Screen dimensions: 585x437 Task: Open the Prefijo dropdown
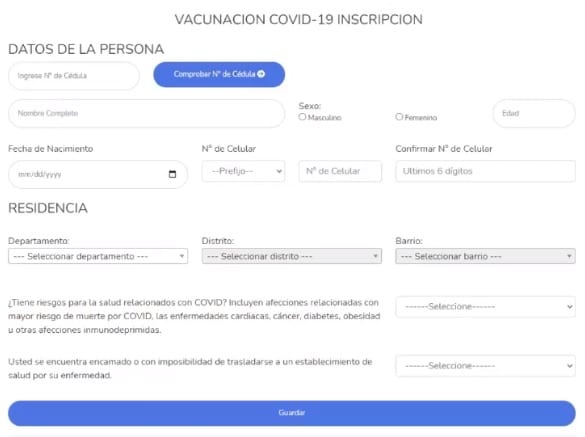[243, 171]
